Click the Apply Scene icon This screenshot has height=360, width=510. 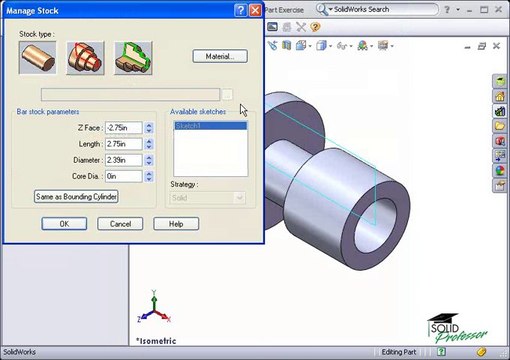point(362,45)
